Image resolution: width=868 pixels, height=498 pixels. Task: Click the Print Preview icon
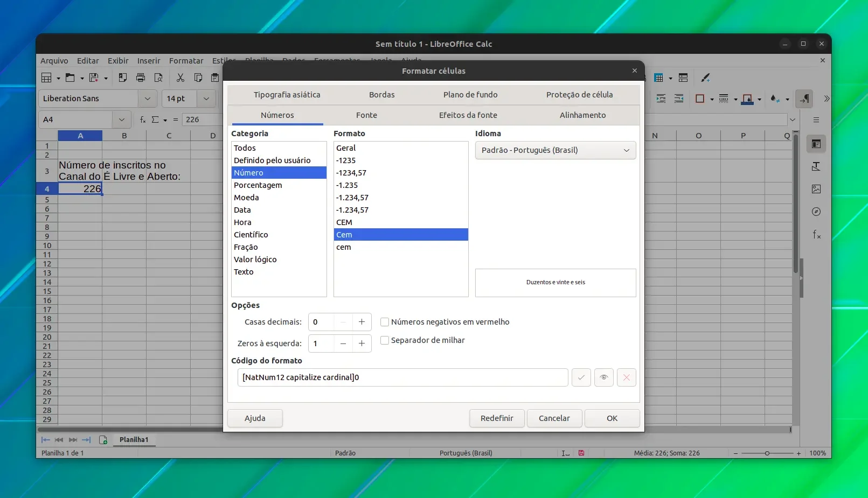point(158,78)
